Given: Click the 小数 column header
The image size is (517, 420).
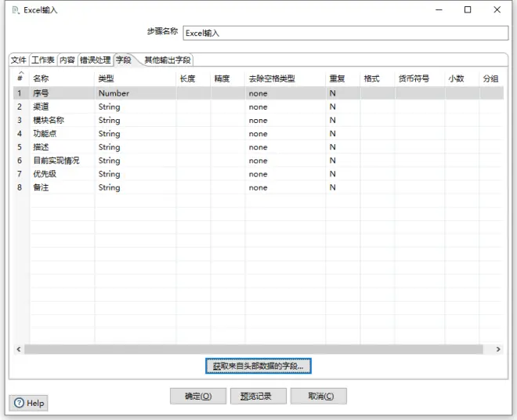Looking at the screenshot, I should click(462, 78).
